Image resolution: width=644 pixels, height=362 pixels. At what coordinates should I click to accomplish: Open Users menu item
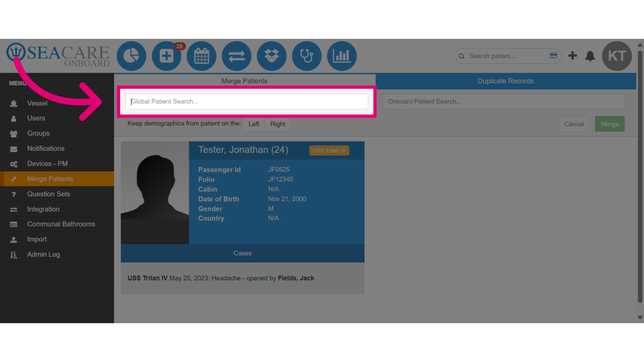tap(57, 118)
